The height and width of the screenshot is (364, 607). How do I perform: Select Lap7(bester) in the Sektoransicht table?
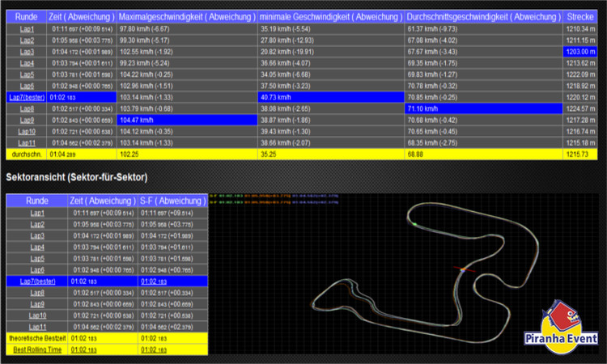37,281
